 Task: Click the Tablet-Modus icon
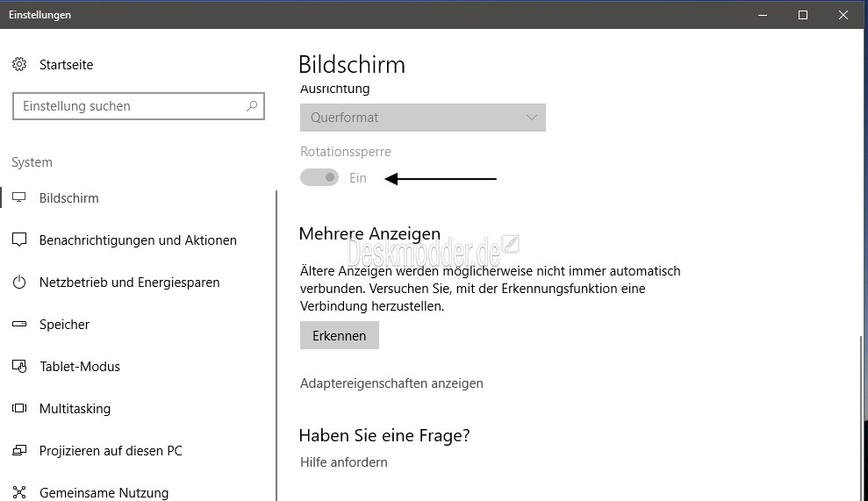[x=19, y=366]
